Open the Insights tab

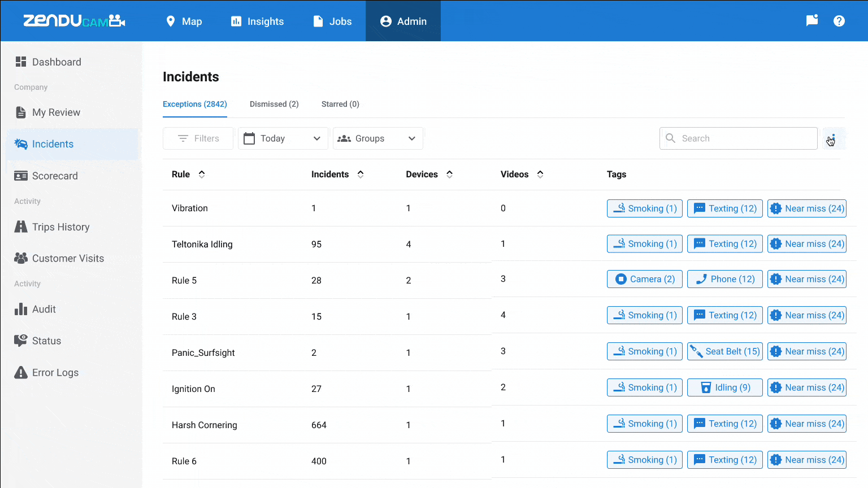coord(257,21)
